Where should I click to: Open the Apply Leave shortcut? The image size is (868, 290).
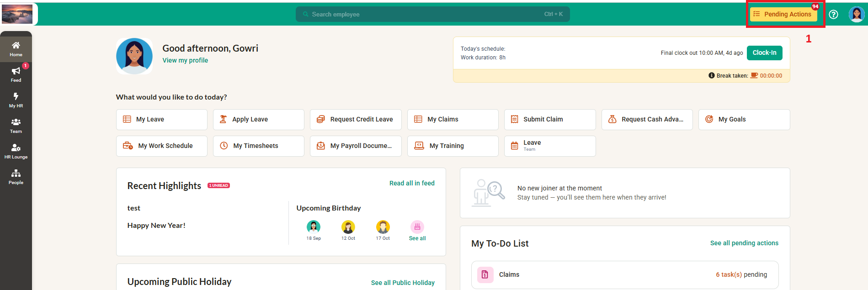click(x=259, y=120)
